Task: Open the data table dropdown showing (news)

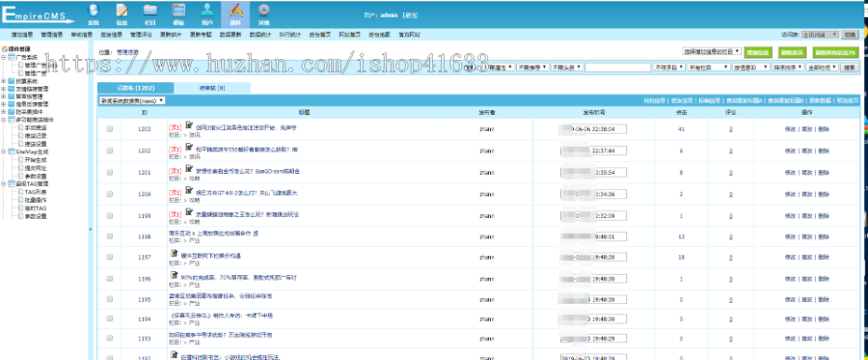Action: (x=132, y=101)
